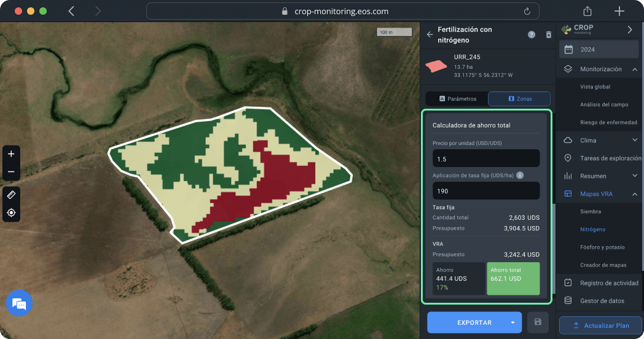Viewport: 644px width, 339px height.
Task: Zoom in on the map
Action: coord(11,154)
